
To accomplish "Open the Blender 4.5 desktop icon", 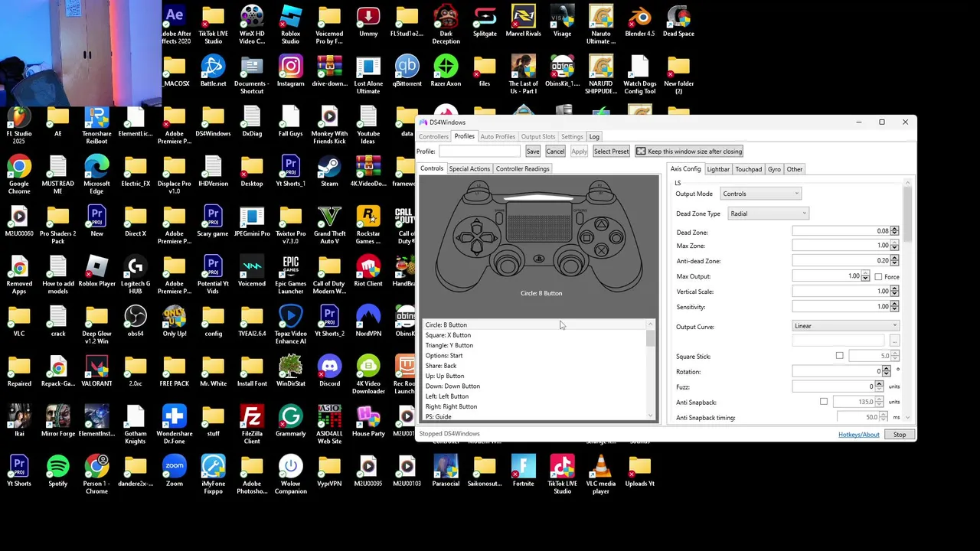I will 639,22.
